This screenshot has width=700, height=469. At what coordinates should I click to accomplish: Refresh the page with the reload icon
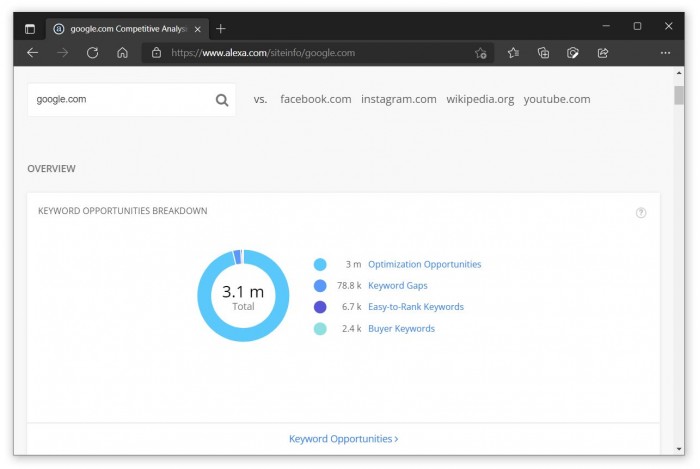click(92, 53)
